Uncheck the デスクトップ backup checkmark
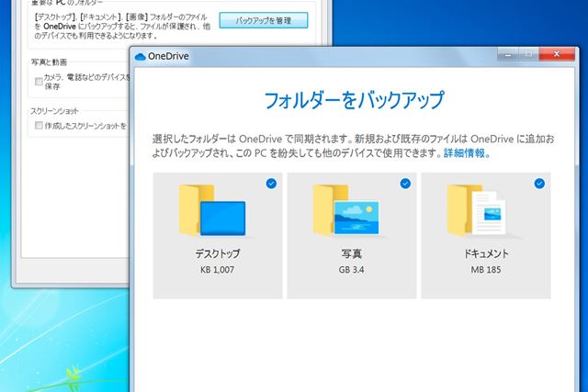 (271, 184)
